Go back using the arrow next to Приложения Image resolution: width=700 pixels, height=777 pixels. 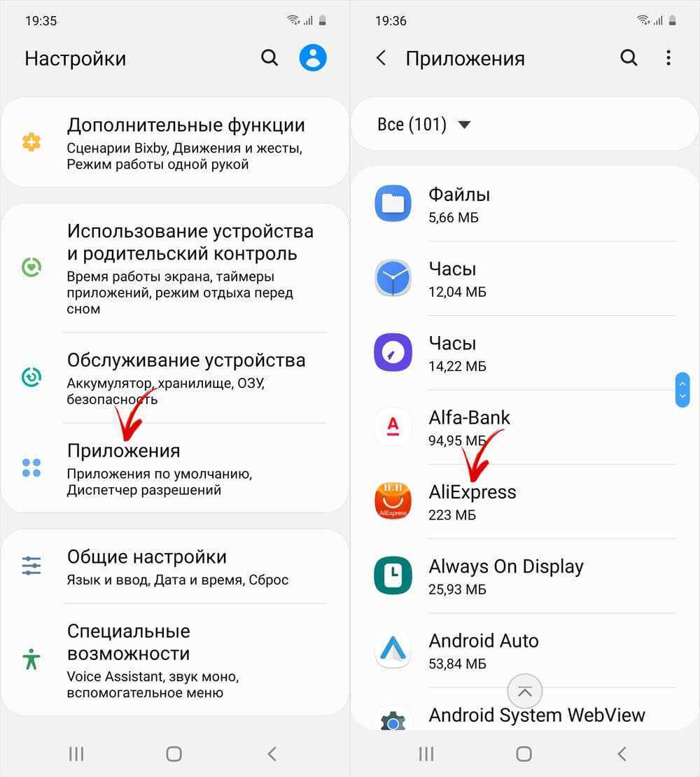coord(381,58)
